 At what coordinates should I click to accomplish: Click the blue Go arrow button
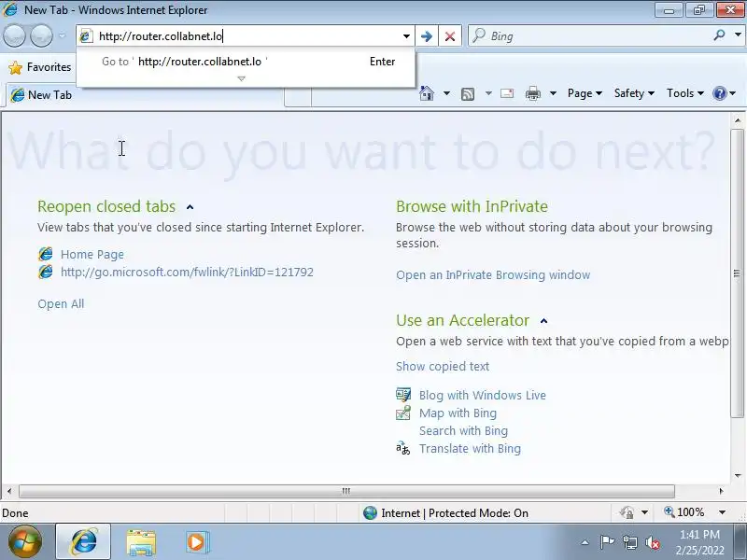427,36
